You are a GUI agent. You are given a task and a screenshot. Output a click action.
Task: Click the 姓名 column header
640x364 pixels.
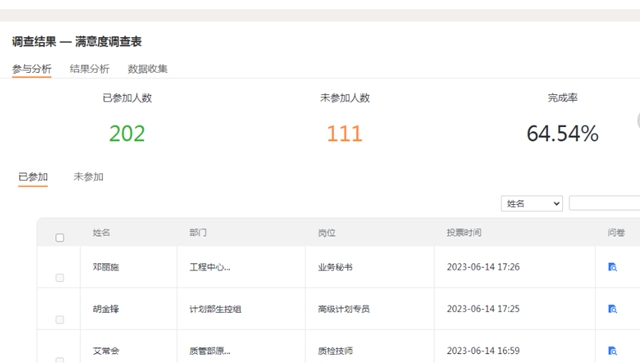(x=101, y=233)
